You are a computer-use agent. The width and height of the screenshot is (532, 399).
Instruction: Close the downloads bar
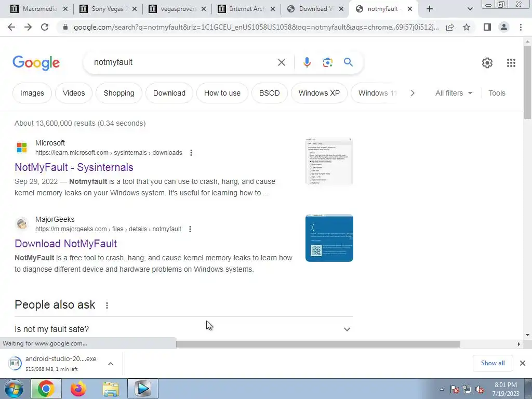(x=523, y=363)
